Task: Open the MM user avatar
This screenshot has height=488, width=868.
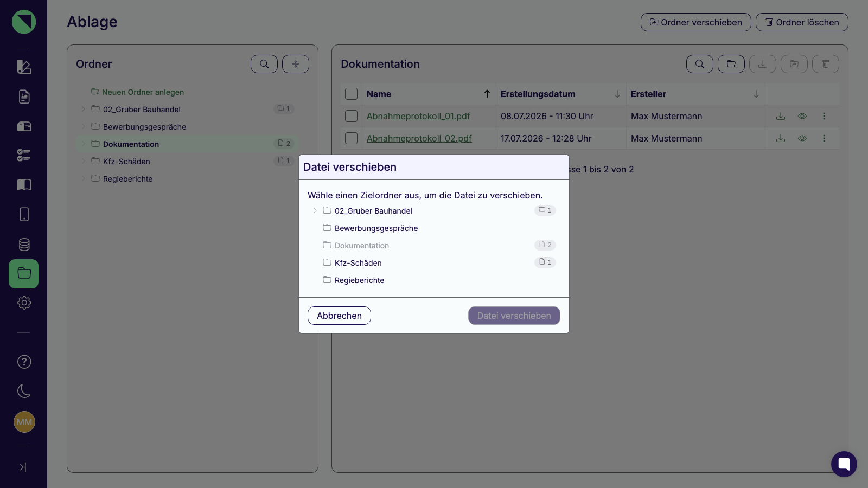Action: [24, 422]
